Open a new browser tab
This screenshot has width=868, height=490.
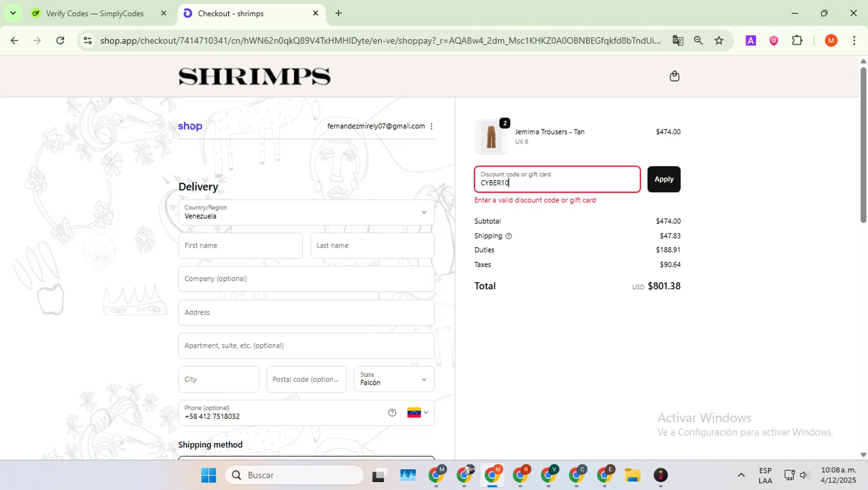pyautogui.click(x=339, y=13)
